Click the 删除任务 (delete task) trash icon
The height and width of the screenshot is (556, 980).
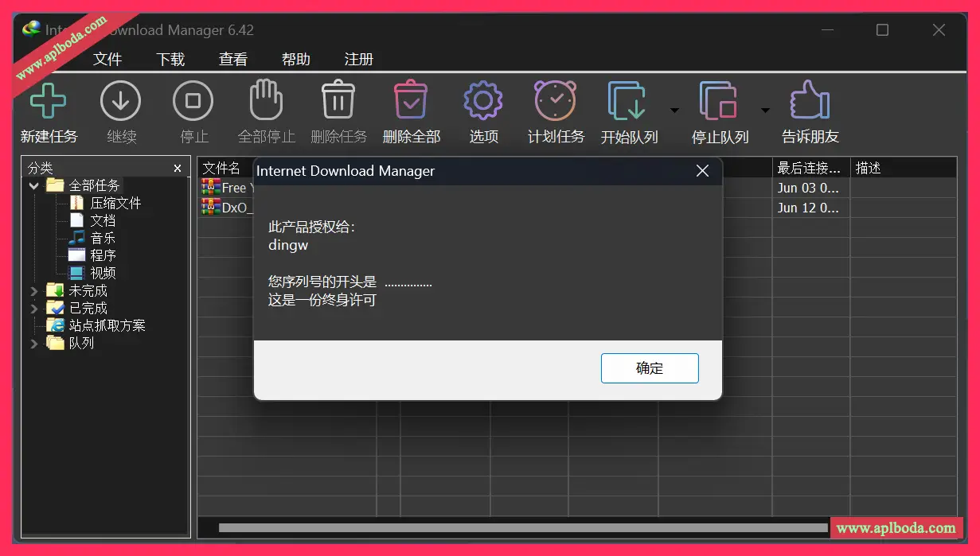click(338, 101)
